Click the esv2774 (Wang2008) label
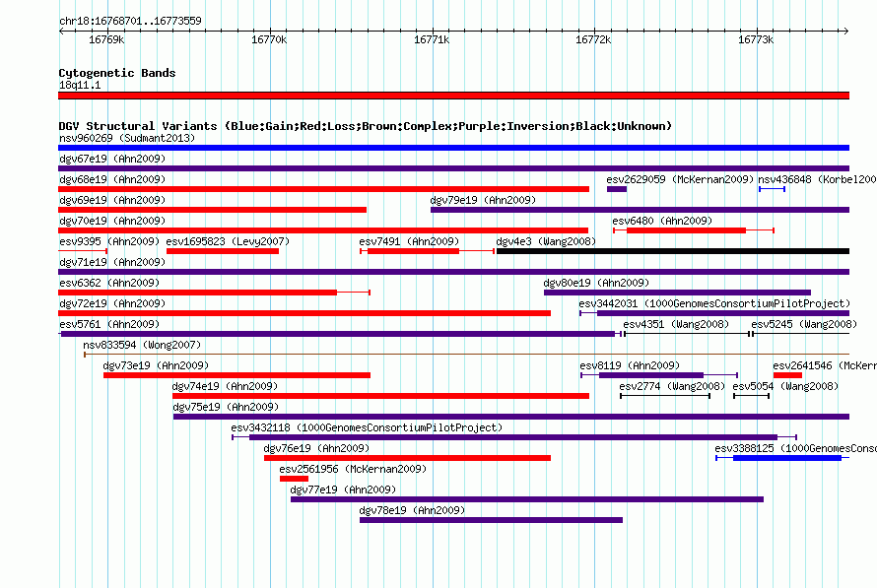This screenshot has width=877, height=588. 672,386
